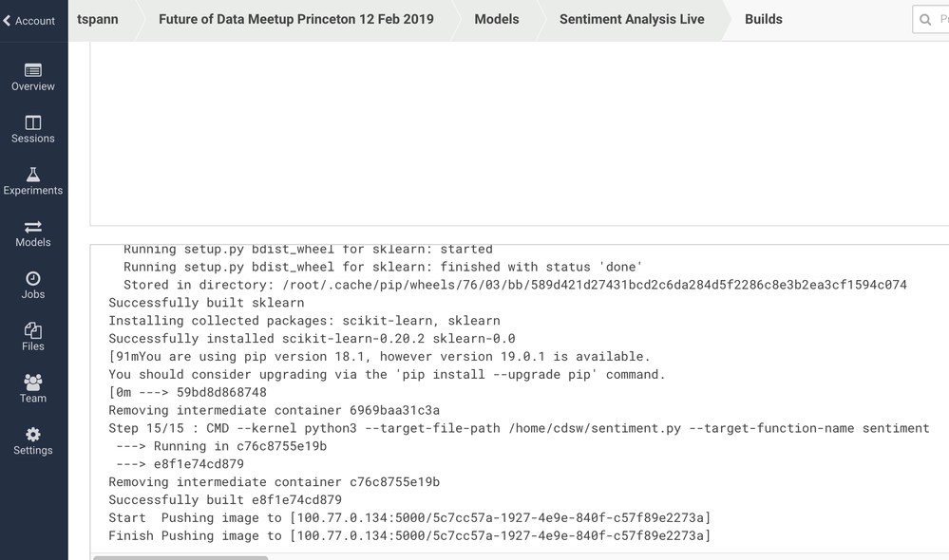The height and width of the screenshot is (560, 949).
Task: Open the Future of Data Meetup project breadcrumb
Action: 295,19
